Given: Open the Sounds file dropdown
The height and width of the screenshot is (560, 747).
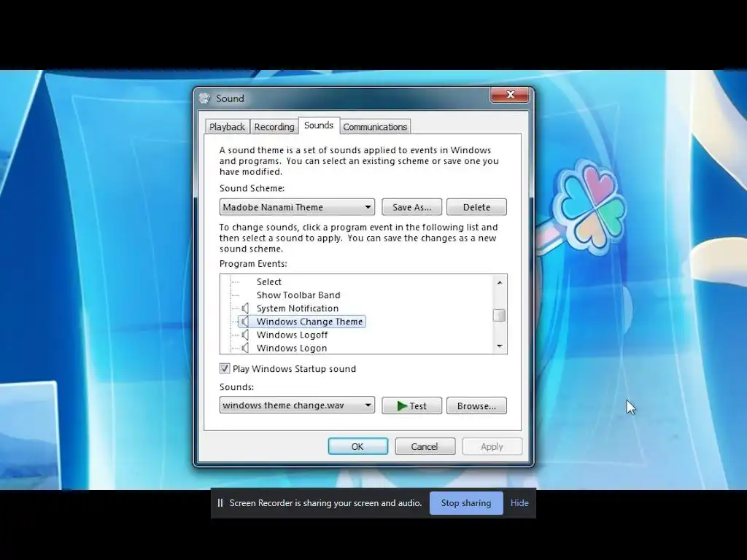Looking at the screenshot, I should tap(297, 405).
